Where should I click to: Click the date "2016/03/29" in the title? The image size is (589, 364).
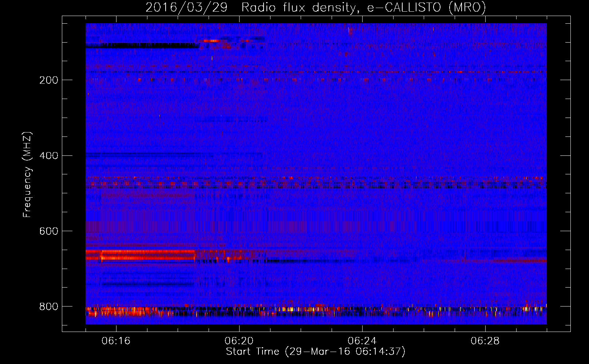point(186,8)
